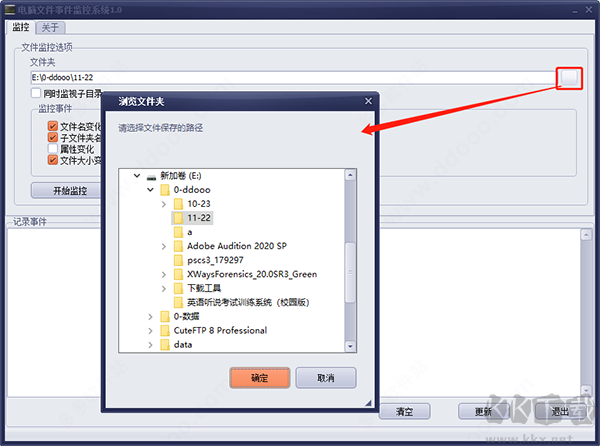Click the 清空 button
Screen dimensions: 600x446
tap(404, 412)
